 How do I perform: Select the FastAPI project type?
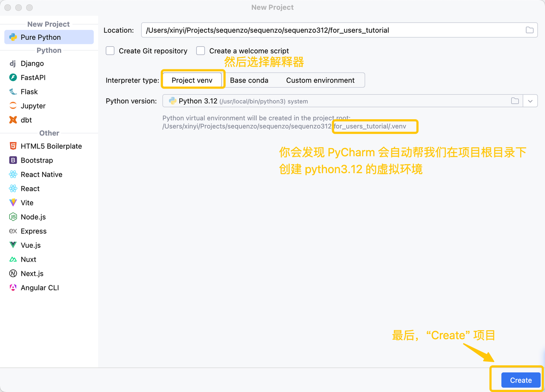pyautogui.click(x=32, y=77)
